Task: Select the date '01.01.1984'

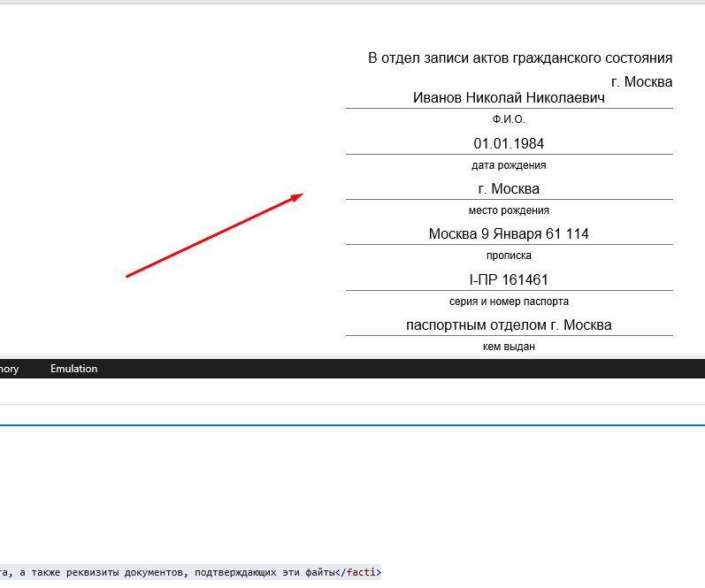Action: [x=509, y=143]
